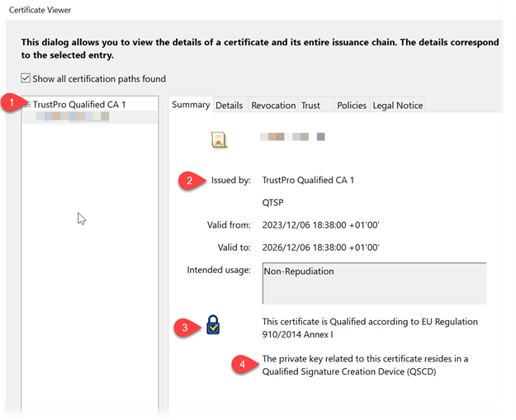Viewport: 516px width, 420px height.
Task: Uncheck Show all certification paths found
Action: coord(26,78)
